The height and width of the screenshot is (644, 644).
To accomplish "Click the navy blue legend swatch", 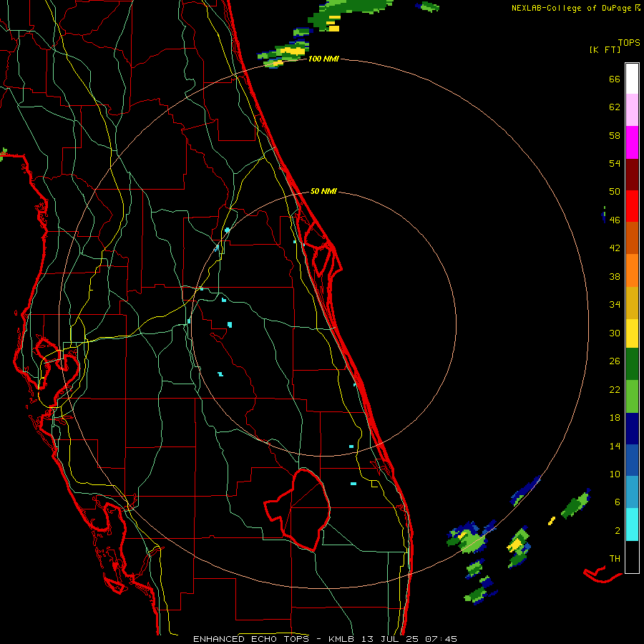I will point(632,429).
